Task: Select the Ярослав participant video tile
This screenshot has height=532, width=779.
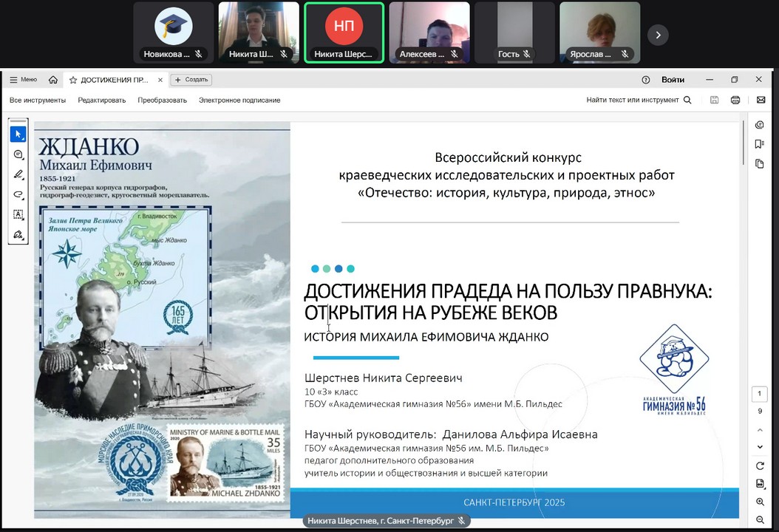Action: (x=599, y=33)
